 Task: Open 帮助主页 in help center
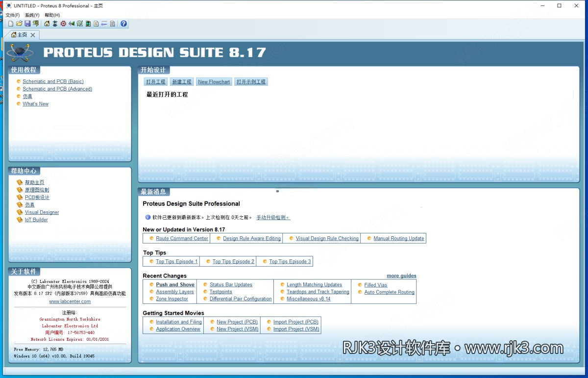(34, 182)
